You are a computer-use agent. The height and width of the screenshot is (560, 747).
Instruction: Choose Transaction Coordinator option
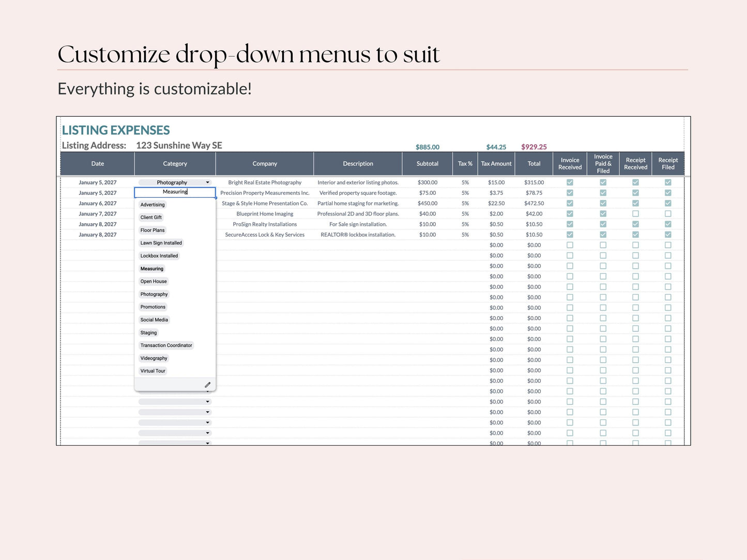[x=166, y=346]
